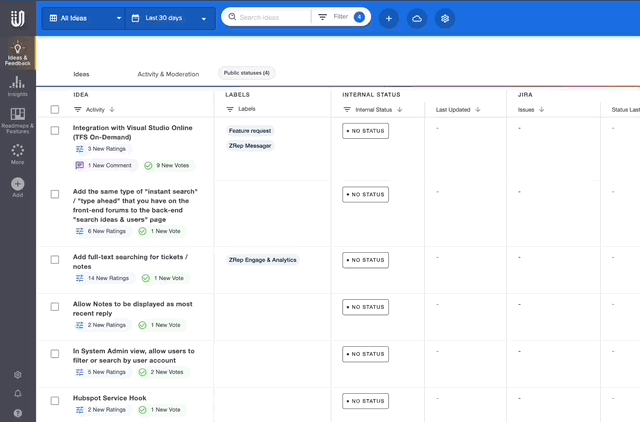This screenshot has height=422, width=640.
Task: Sort by Jira Issues arrow
Action: point(542,109)
